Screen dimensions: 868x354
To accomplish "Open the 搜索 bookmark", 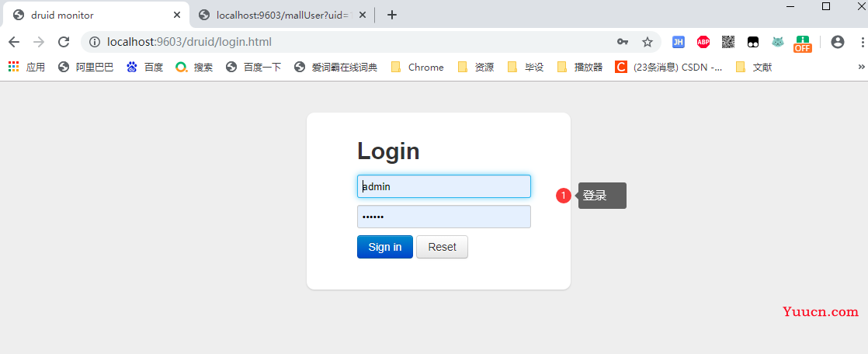I will pos(194,68).
